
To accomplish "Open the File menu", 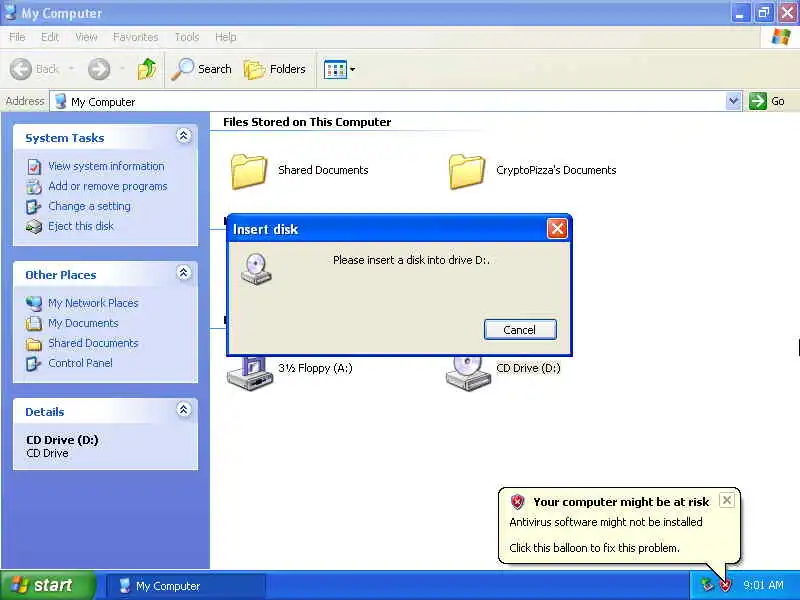I will (x=17, y=37).
